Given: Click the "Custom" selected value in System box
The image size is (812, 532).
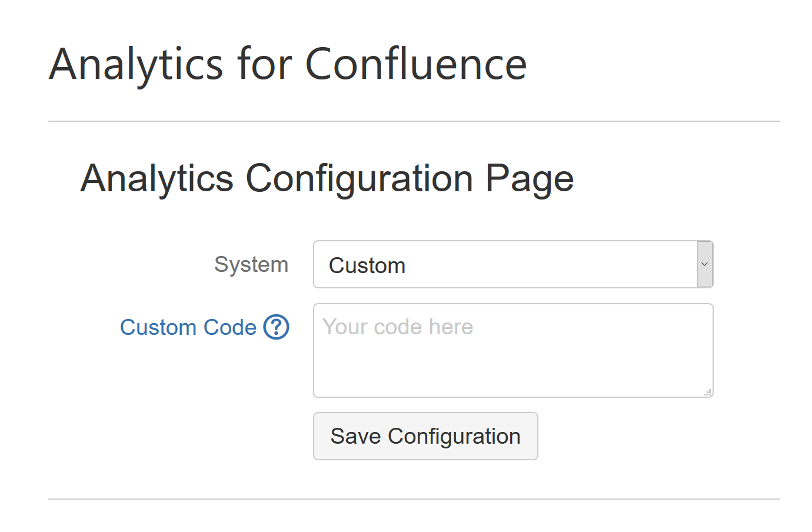Looking at the screenshot, I should pyautogui.click(x=367, y=265).
